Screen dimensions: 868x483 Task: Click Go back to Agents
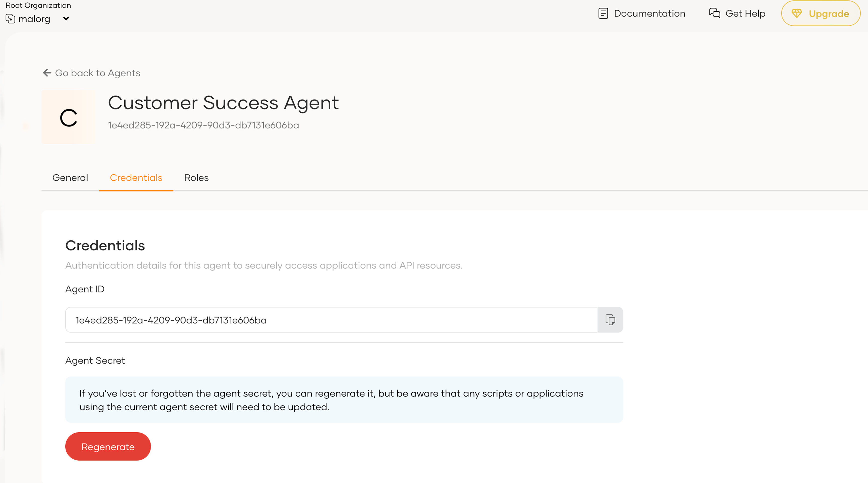click(97, 73)
